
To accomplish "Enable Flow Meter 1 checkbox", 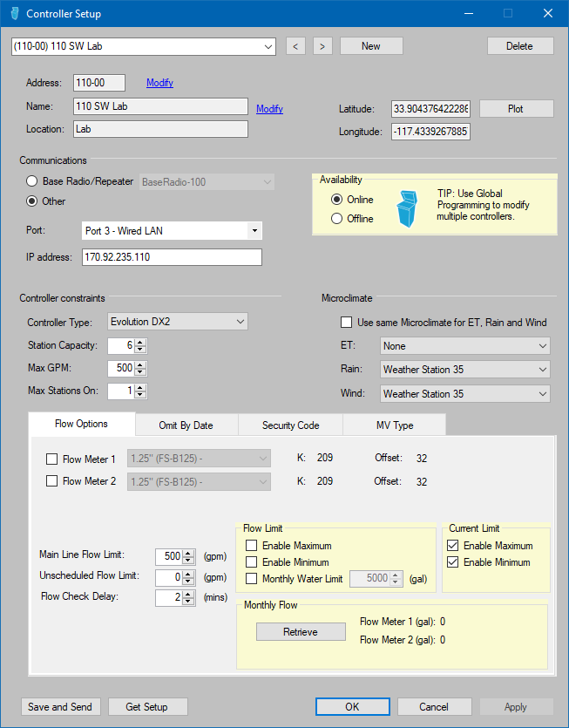I will (51, 459).
